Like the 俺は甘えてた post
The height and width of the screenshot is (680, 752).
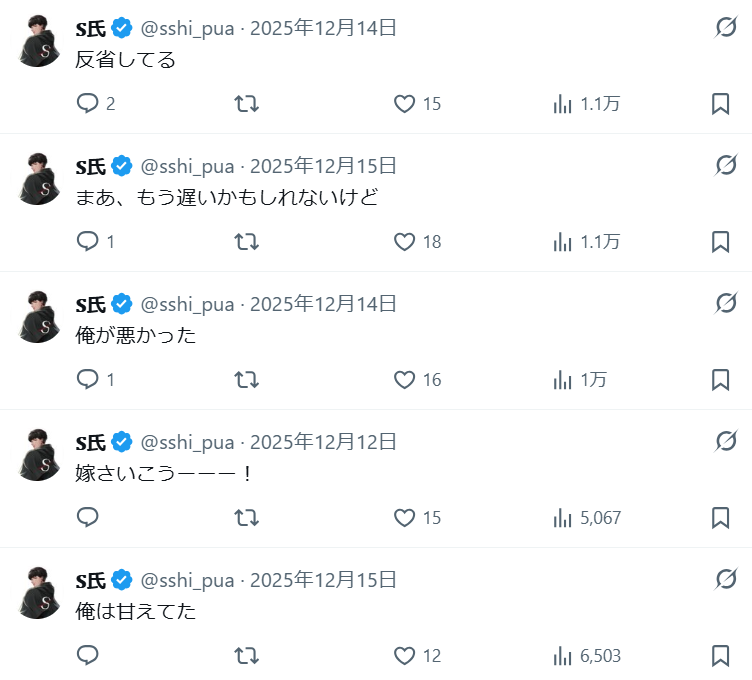tap(404, 656)
